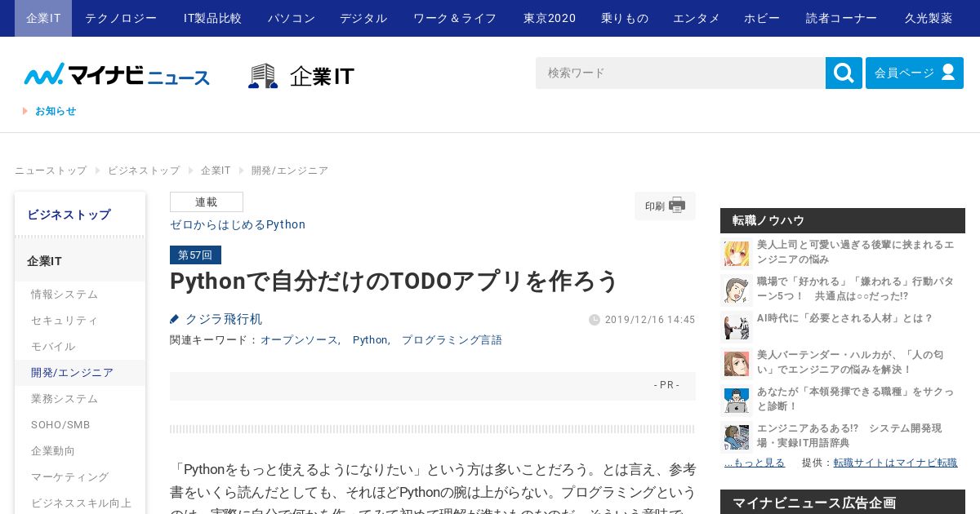
Task: Click the search magnifier icon button
Action: pos(844,73)
